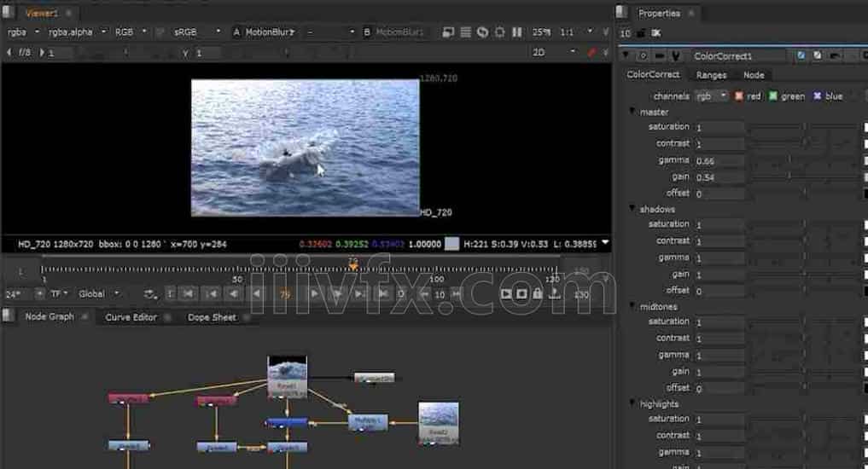Image resolution: width=868 pixels, height=469 pixels.
Task: Open the RGB display mode dropdown
Action: pos(130,32)
